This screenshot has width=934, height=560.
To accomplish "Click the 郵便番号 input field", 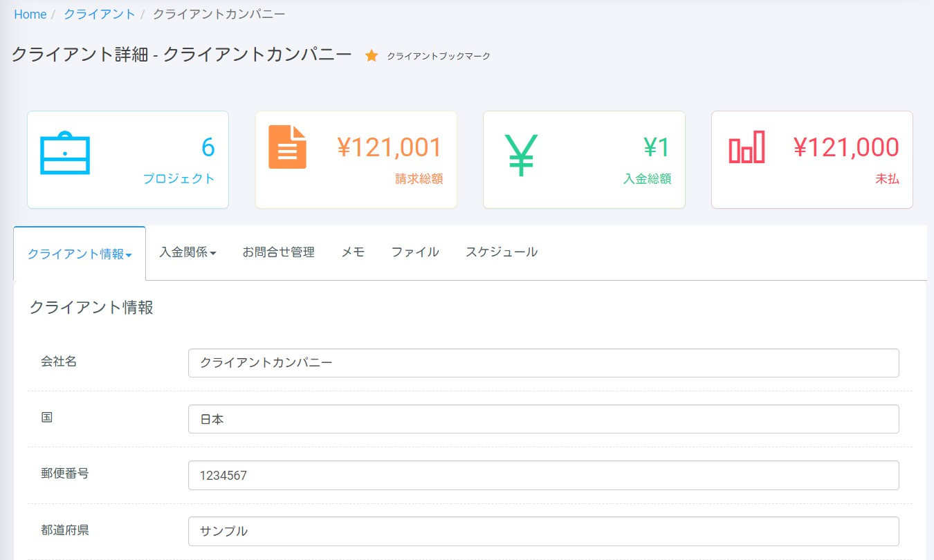I will (x=544, y=475).
